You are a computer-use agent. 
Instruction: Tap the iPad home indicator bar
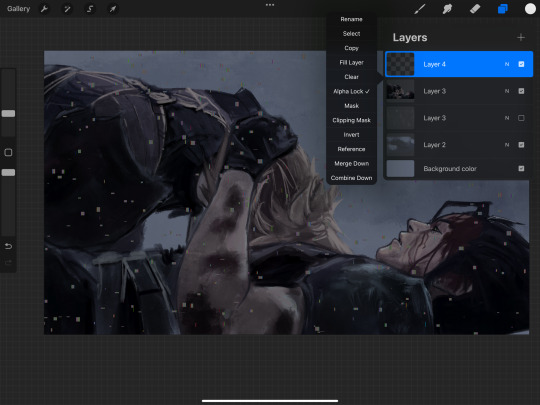click(x=270, y=401)
